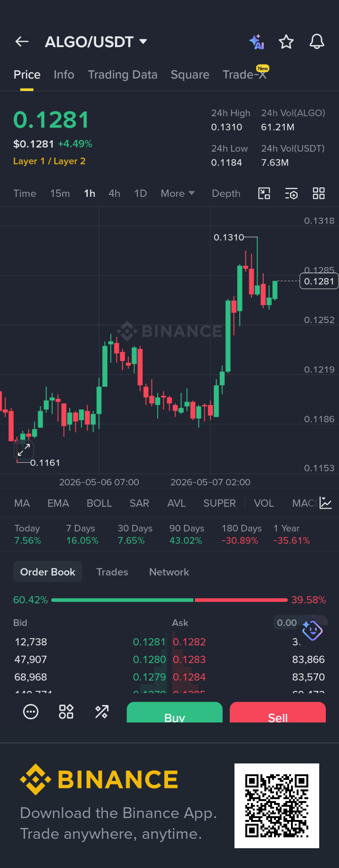339x868 pixels.
Task: Open chart settings icon
Action: tap(291, 194)
